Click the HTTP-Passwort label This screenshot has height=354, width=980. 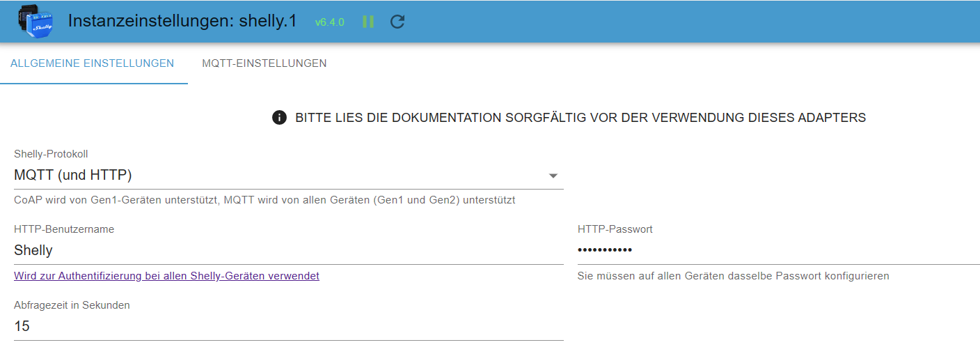tap(615, 229)
